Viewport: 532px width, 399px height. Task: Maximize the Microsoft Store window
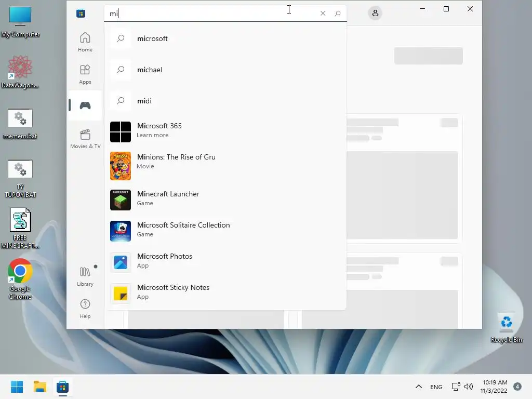pos(446,9)
